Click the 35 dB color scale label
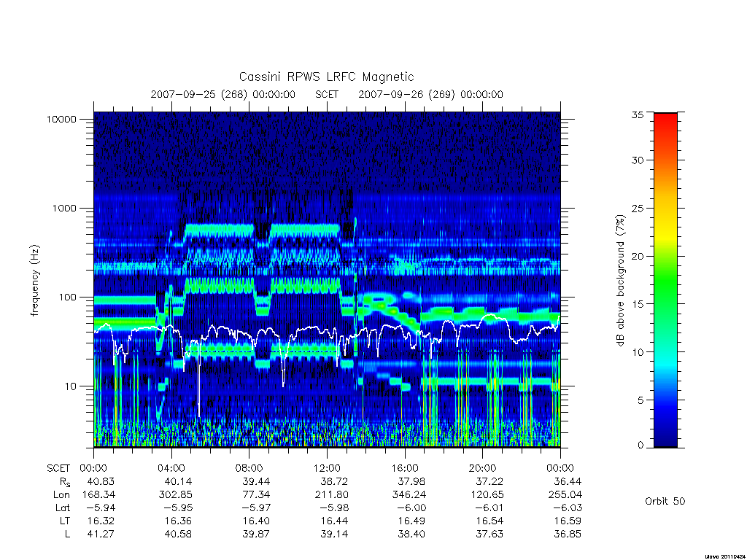 coord(637,114)
